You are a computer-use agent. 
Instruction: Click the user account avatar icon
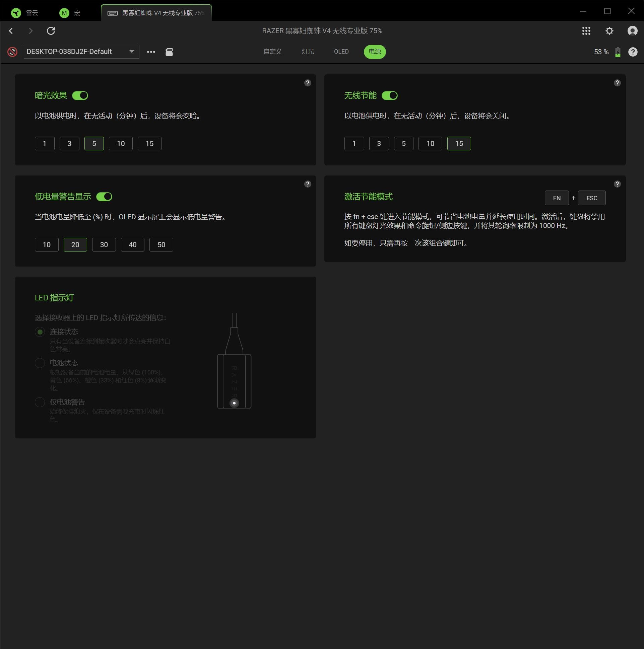click(x=632, y=31)
